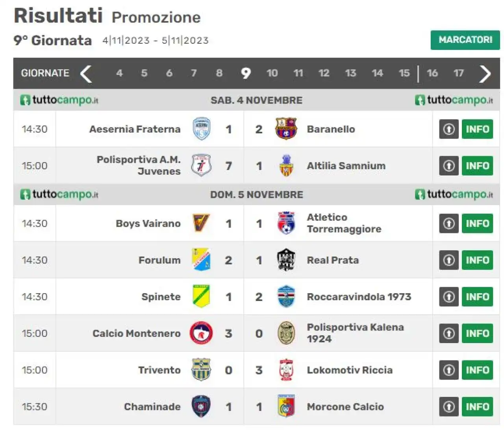Show next giornate with right chevron
This screenshot has height=432, width=504.
coord(485,73)
